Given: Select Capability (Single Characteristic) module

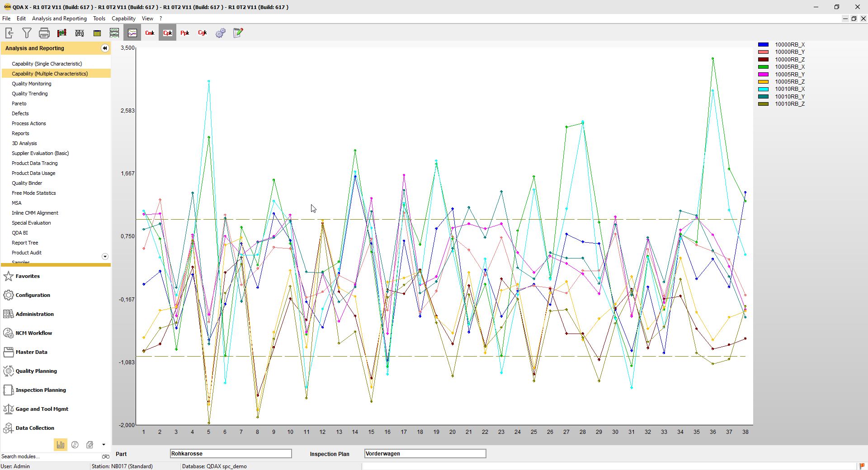Looking at the screenshot, I should coord(48,63).
